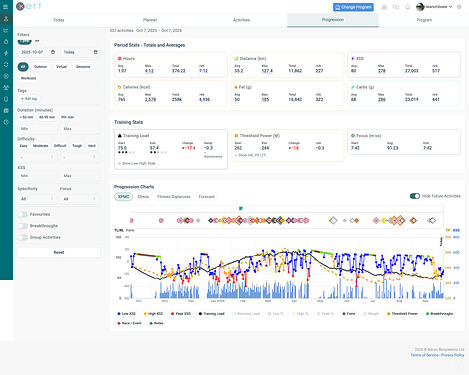Click the Xert logo
This screenshot has height=375, width=469.
click(29, 6)
